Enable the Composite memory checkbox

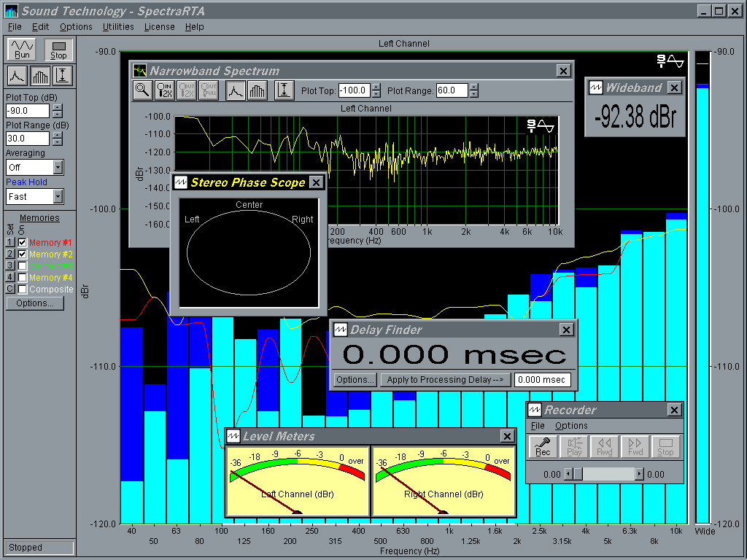[22, 289]
